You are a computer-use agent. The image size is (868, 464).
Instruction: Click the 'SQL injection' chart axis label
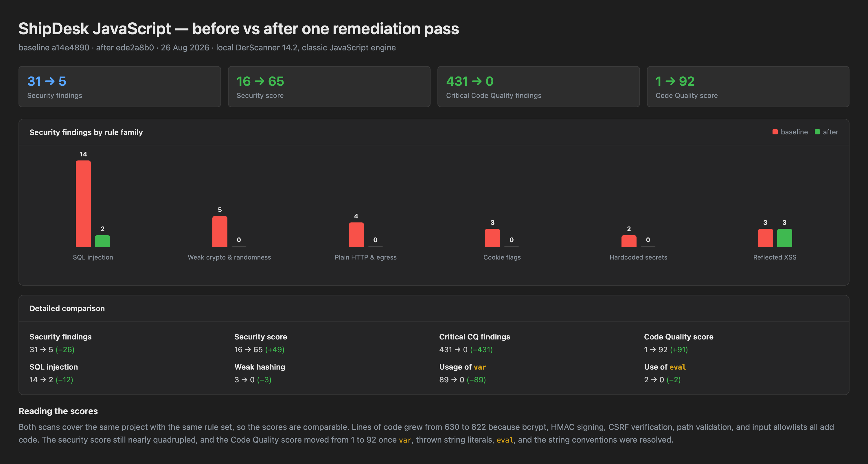click(x=93, y=257)
